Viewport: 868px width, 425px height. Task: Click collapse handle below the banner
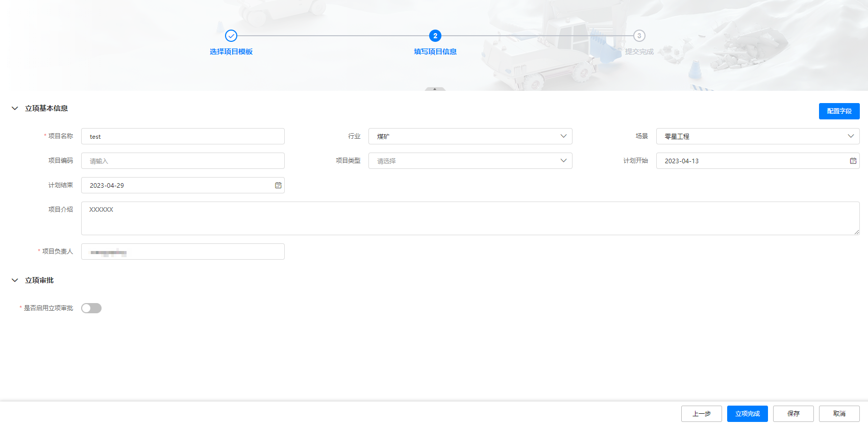click(x=435, y=89)
